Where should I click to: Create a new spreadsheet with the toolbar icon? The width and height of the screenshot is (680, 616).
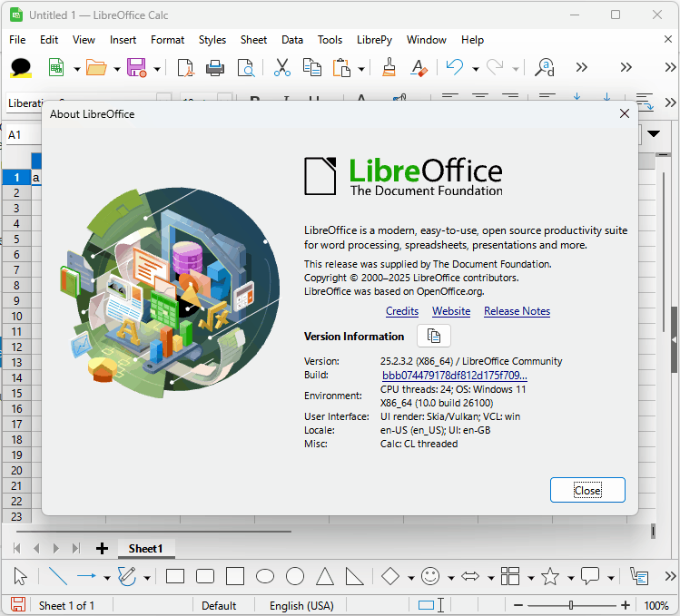point(56,68)
